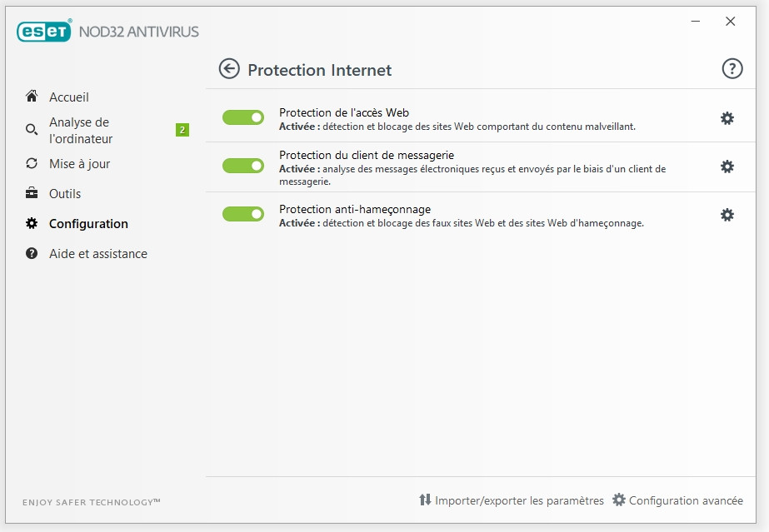Turn off Protection du client de messagerie switch
This screenshot has height=532, width=769.
[x=242, y=166]
